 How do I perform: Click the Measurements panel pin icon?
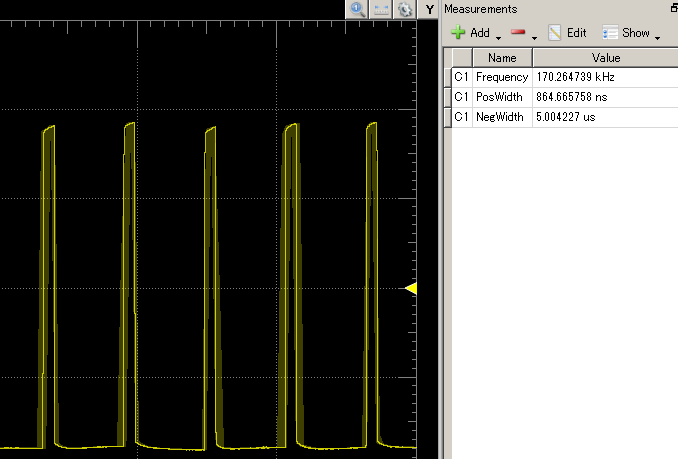pos(674,8)
